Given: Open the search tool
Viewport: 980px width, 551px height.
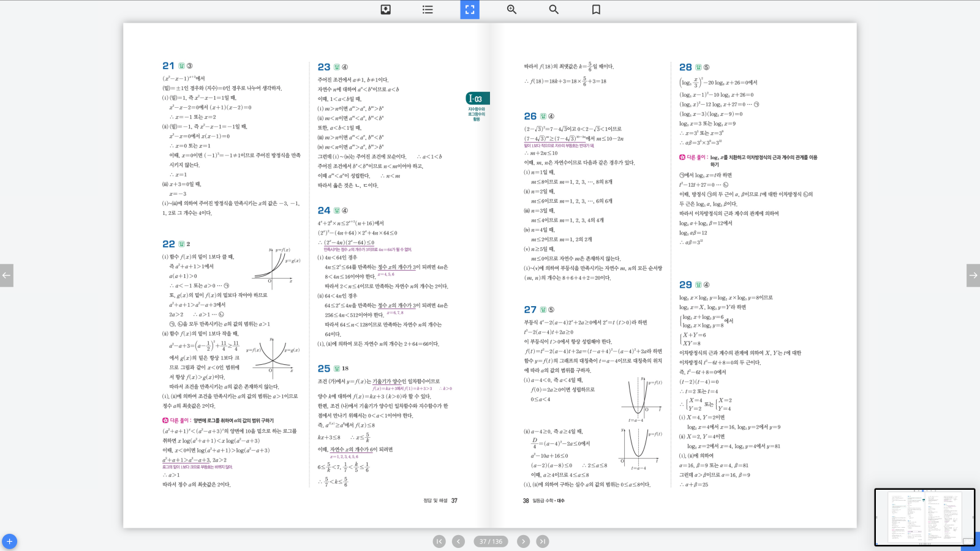Looking at the screenshot, I should coord(554,10).
